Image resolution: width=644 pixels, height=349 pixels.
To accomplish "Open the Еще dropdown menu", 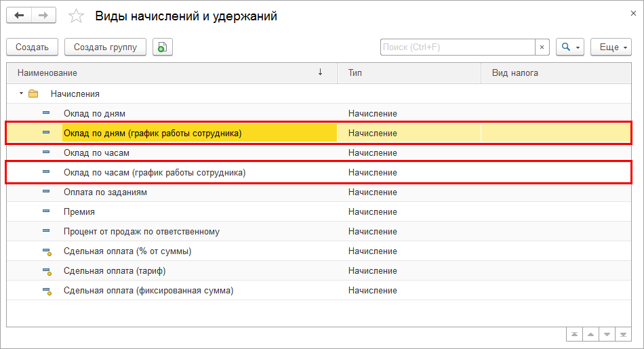I will pyautogui.click(x=611, y=47).
